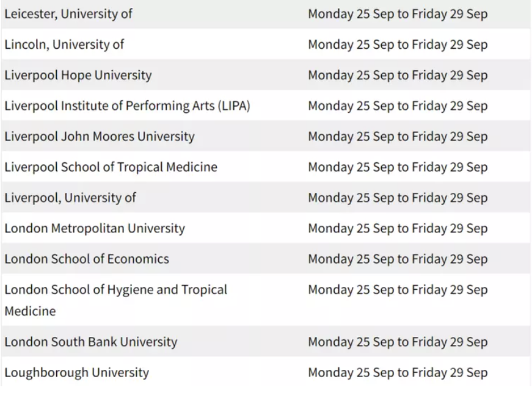Viewport: 532px width, 393px height.
Task: Select Liverpool Hope University name
Action: (x=78, y=75)
